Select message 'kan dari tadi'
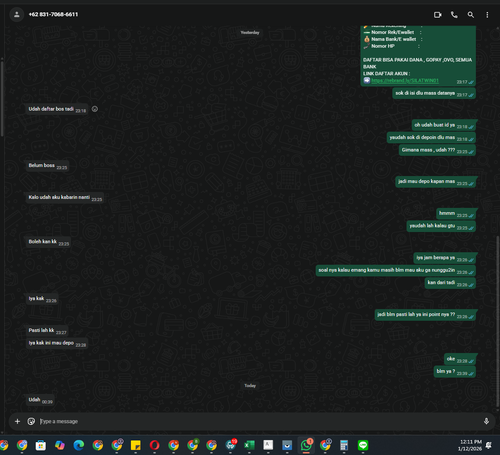The width and height of the screenshot is (500, 455). (450, 283)
